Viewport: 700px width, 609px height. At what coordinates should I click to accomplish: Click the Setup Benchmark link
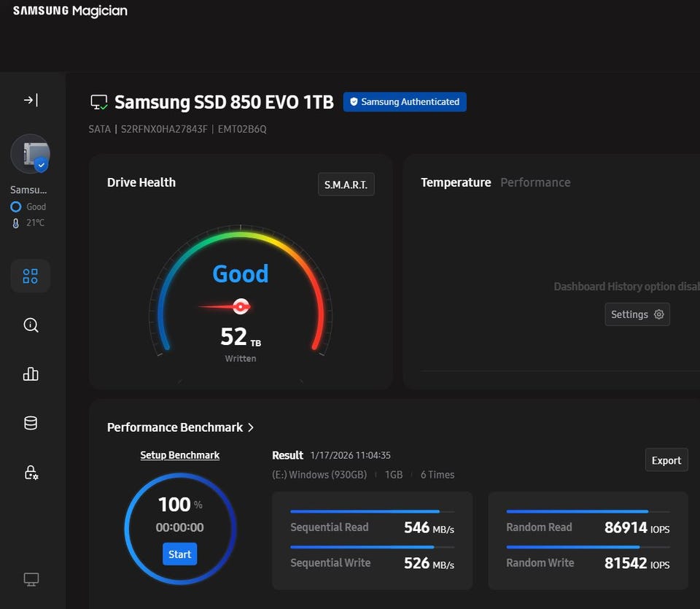click(x=180, y=455)
